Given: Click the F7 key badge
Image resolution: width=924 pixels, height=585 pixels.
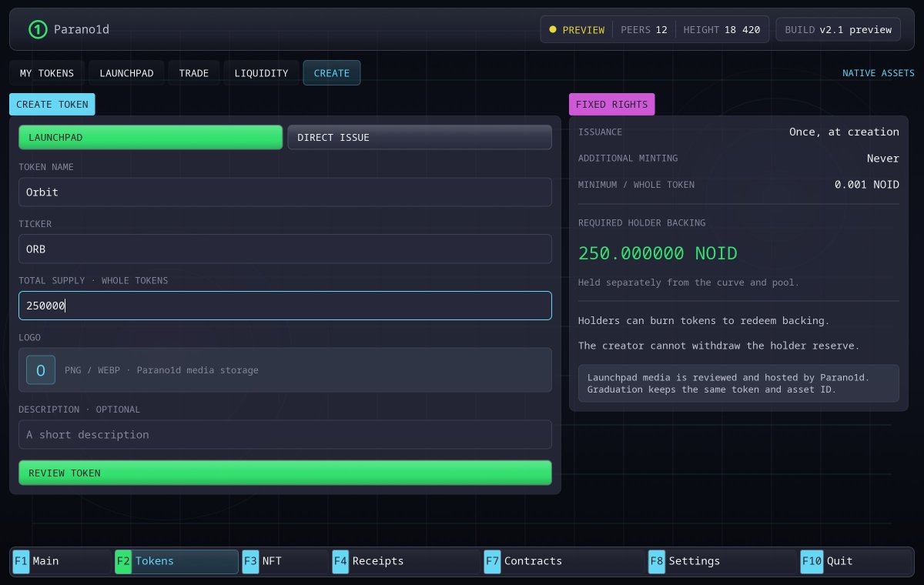Looking at the screenshot, I should (x=492, y=561).
